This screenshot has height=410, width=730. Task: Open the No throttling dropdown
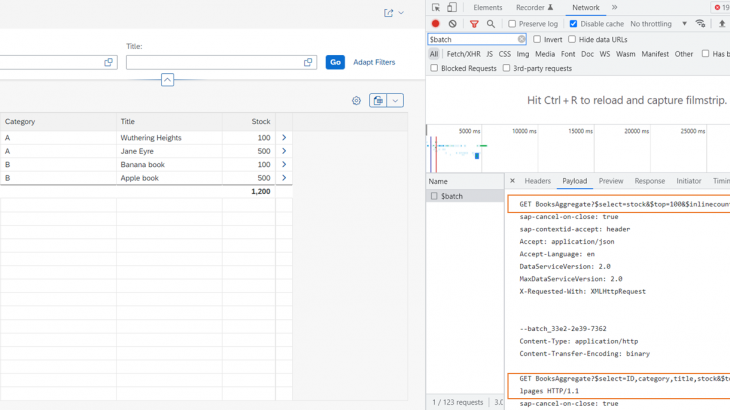point(658,24)
